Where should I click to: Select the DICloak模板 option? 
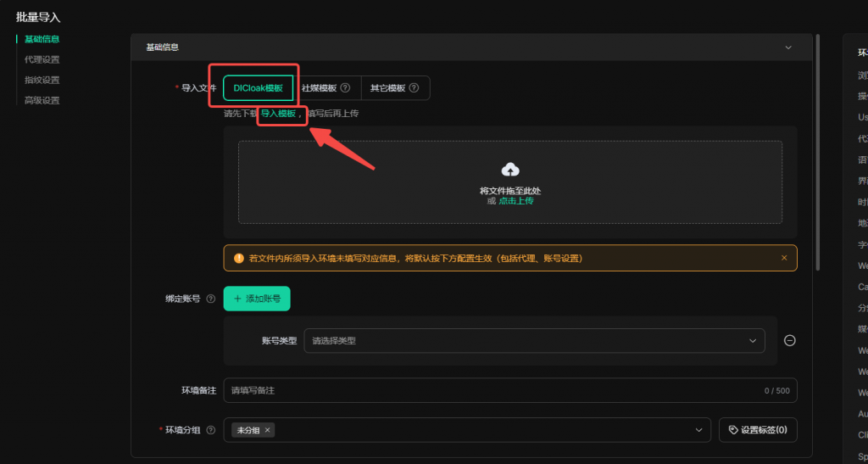(258, 88)
